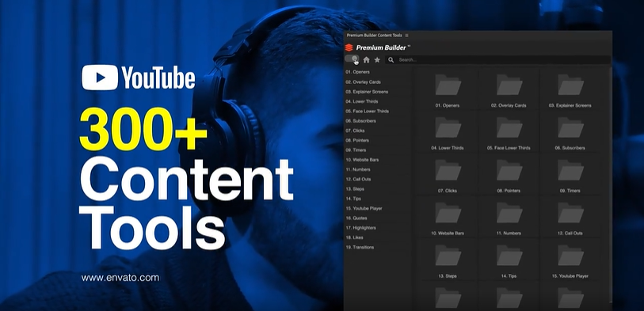Image resolution: width=644 pixels, height=311 pixels.
Task: Open the 11. Numbers folder thumbnail
Action: [x=509, y=213]
